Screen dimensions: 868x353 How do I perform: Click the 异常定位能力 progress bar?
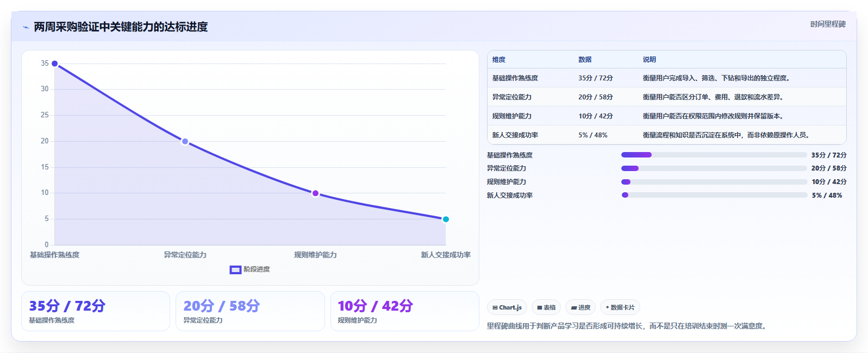[714, 168]
